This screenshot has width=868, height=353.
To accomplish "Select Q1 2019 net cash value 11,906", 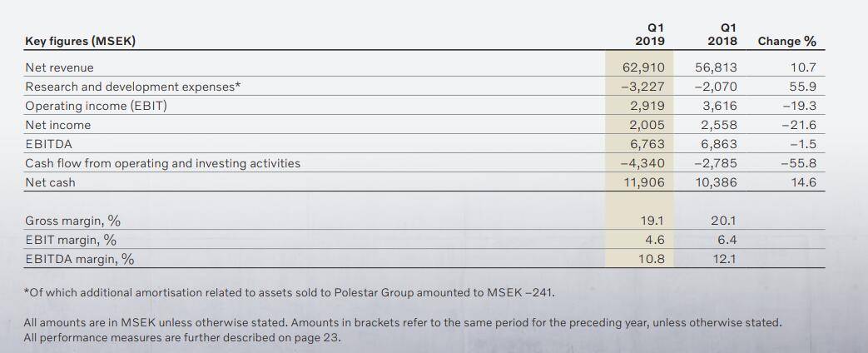I will click(643, 182).
